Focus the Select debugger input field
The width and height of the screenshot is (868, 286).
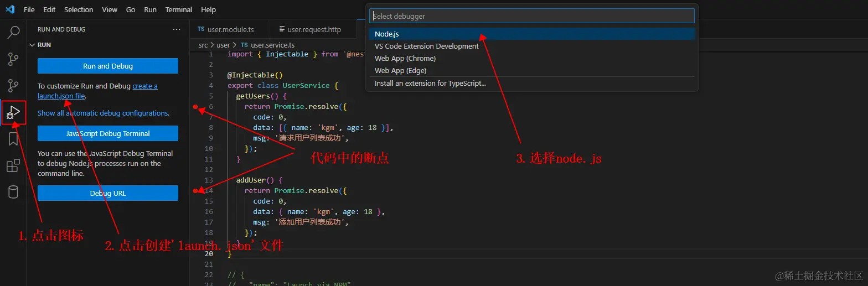click(x=532, y=16)
